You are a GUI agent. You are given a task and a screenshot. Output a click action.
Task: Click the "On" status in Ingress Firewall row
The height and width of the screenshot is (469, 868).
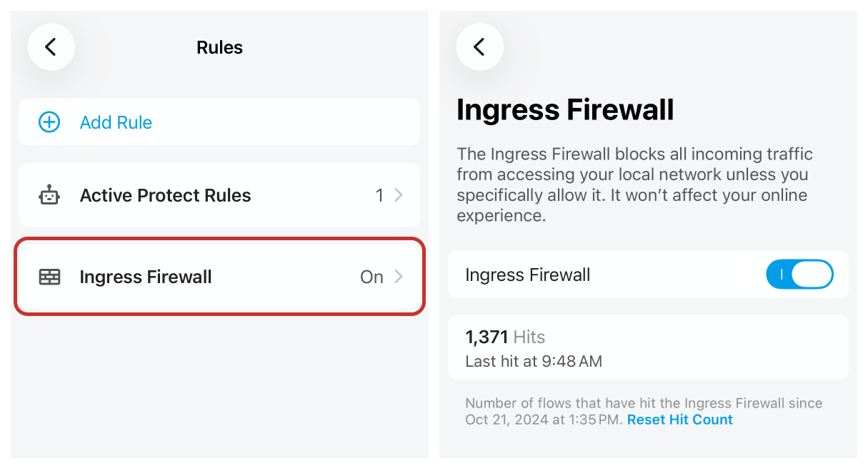pos(371,277)
